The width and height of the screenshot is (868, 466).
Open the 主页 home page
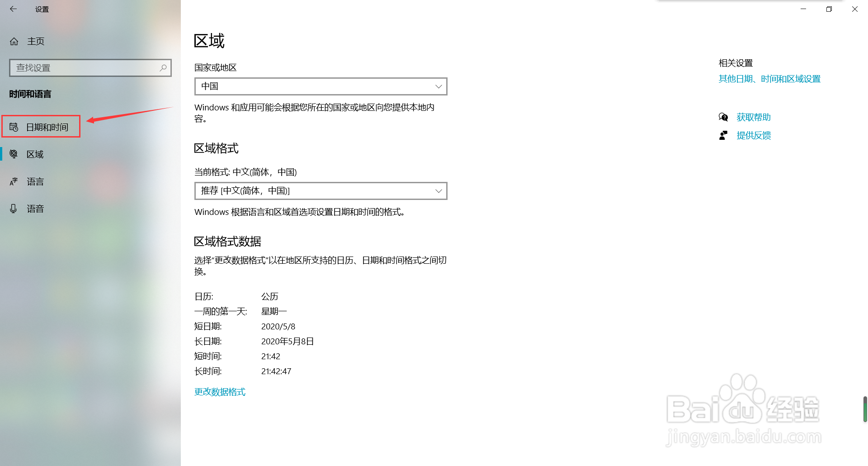click(x=36, y=41)
